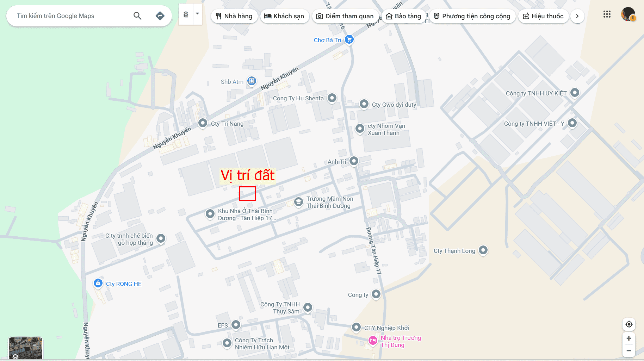
Task: Show more category chips with right chevron
Action: click(577, 16)
